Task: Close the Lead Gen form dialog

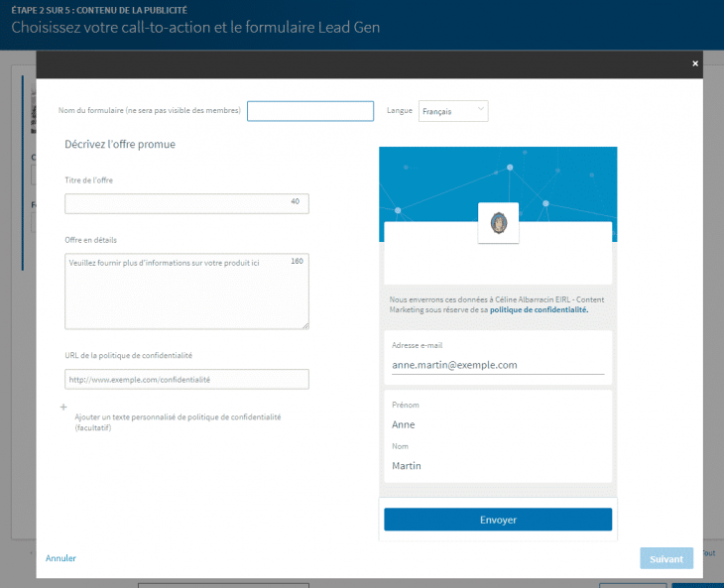Action: 695,63
